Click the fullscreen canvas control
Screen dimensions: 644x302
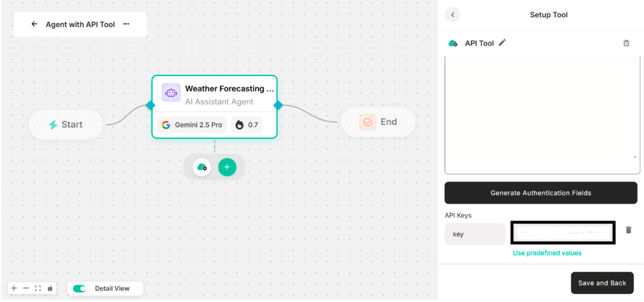pos(38,288)
